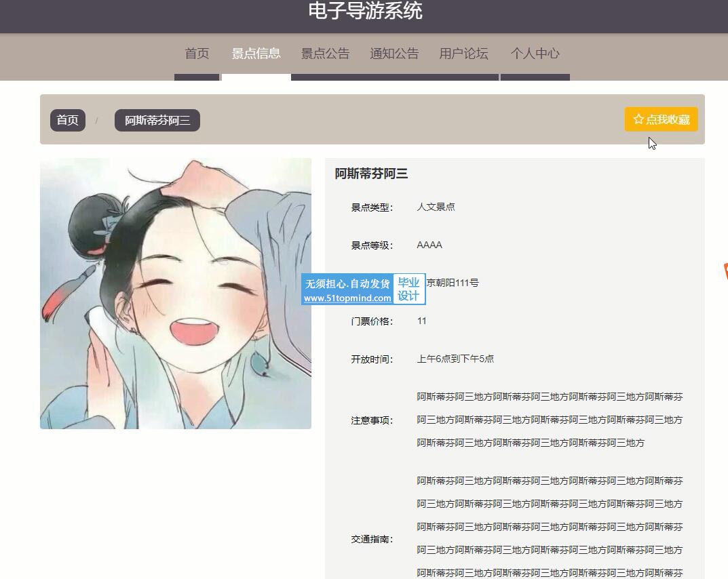Click the AAAA rating value
This screenshot has width=728, height=579.
(429, 245)
